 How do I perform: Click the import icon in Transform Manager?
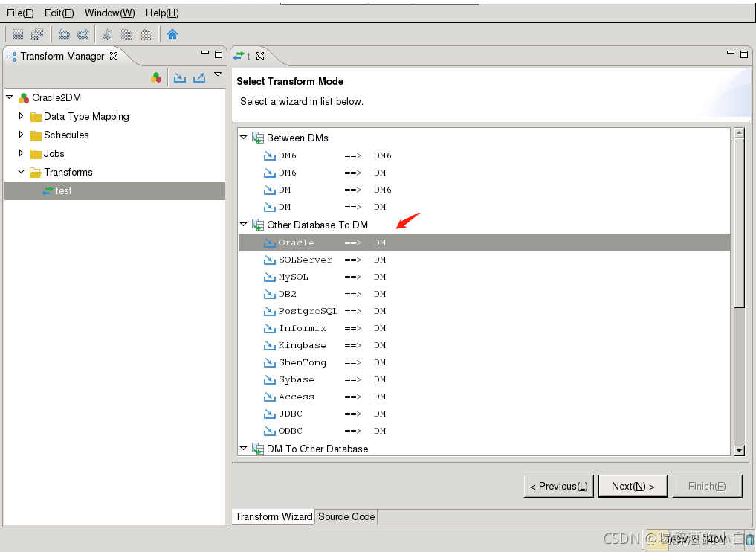click(x=180, y=77)
